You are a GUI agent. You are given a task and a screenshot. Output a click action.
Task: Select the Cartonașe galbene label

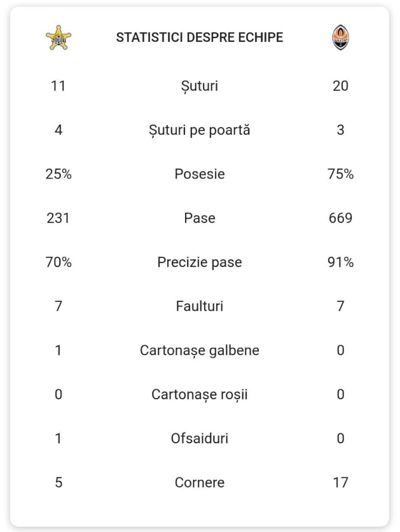(200, 350)
